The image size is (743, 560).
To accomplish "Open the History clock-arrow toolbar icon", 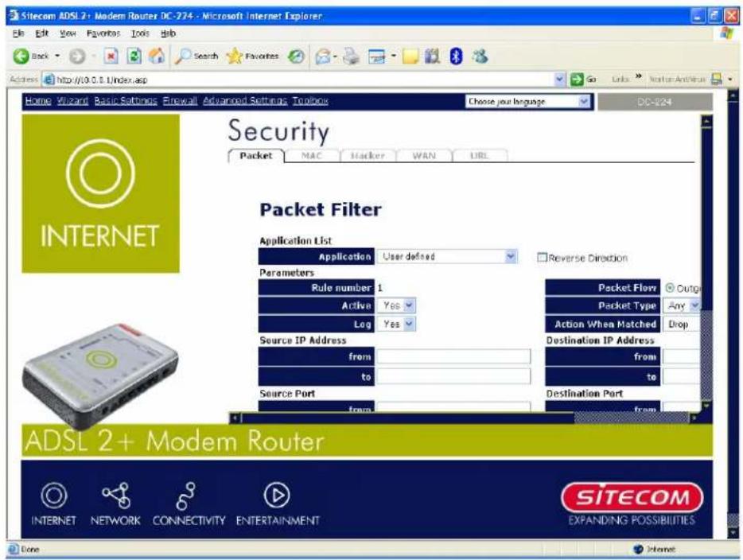I will [296, 56].
